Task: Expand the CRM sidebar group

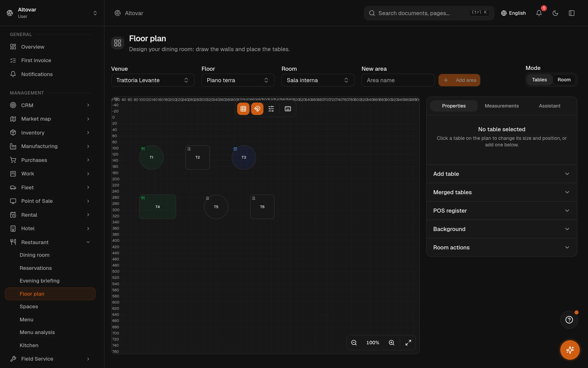Action: (x=50, y=105)
